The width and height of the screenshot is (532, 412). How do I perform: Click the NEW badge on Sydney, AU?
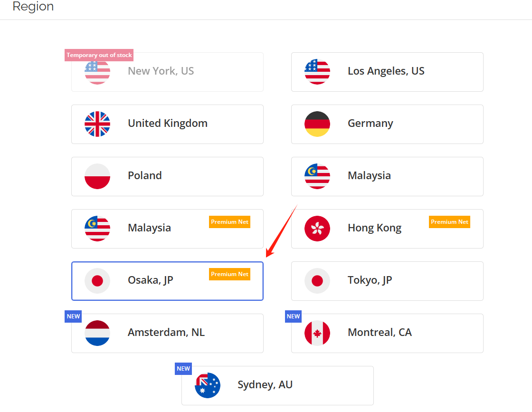[x=183, y=369]
